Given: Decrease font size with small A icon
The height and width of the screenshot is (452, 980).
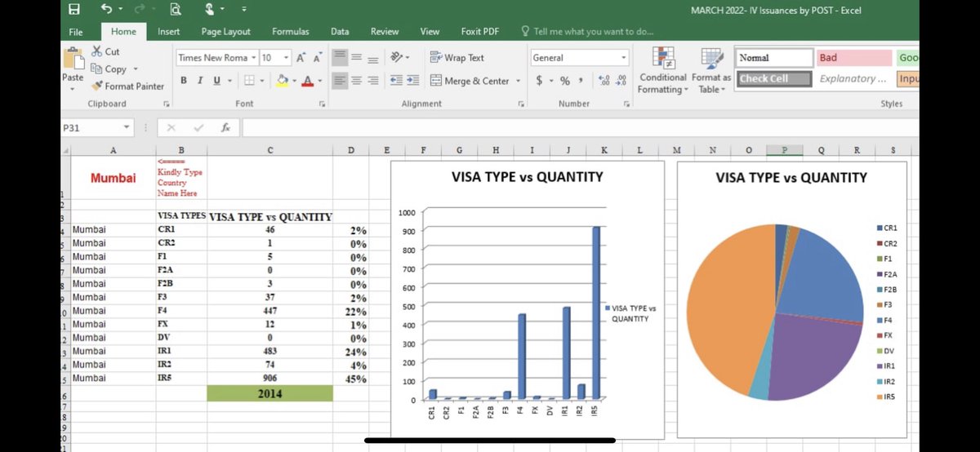Looking at the screenshot, I should coord(316,58).
